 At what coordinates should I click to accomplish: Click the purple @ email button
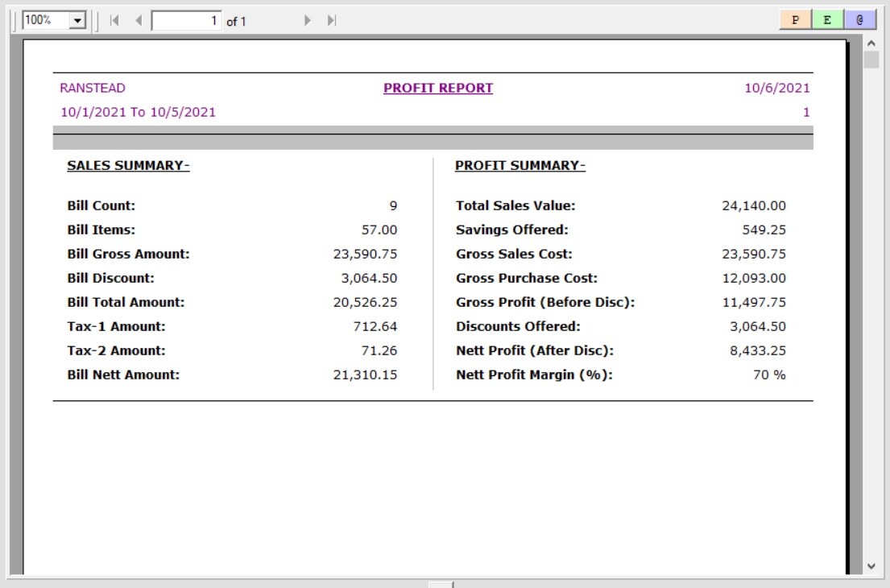point(860,20)
